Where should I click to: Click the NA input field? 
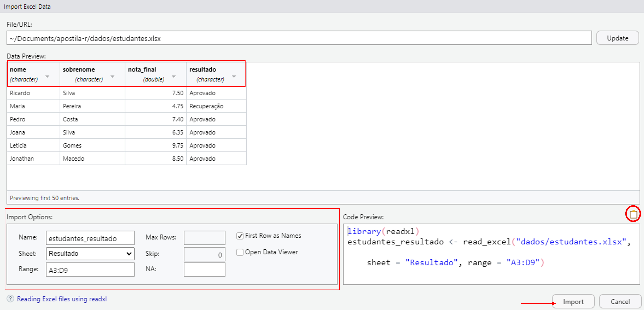(205, 269)
